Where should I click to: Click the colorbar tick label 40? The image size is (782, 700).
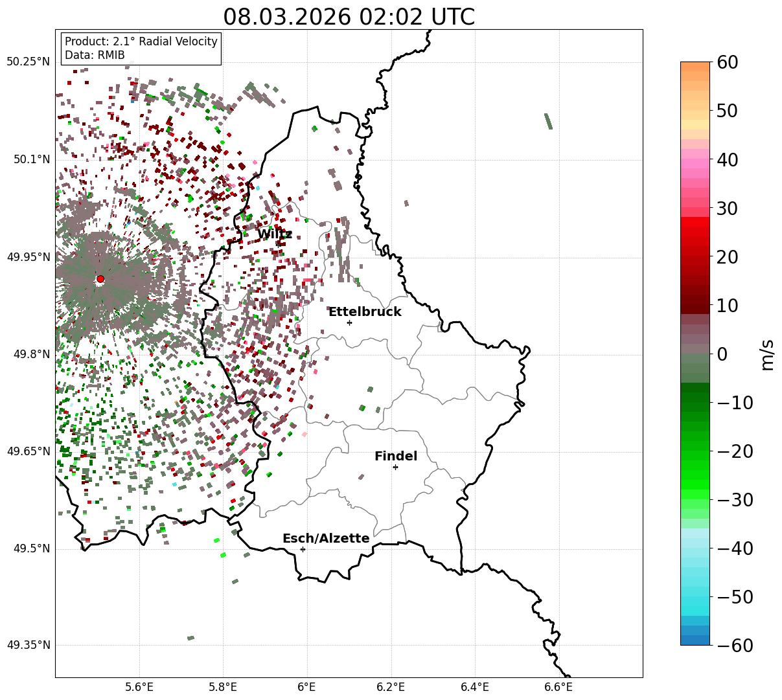(728, 160)
